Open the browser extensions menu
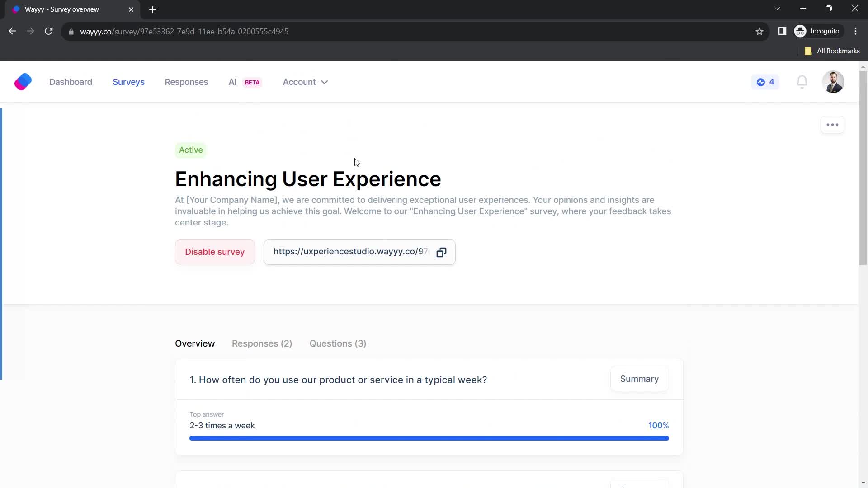This screenshot has height=488, width=868. [782, 31]
